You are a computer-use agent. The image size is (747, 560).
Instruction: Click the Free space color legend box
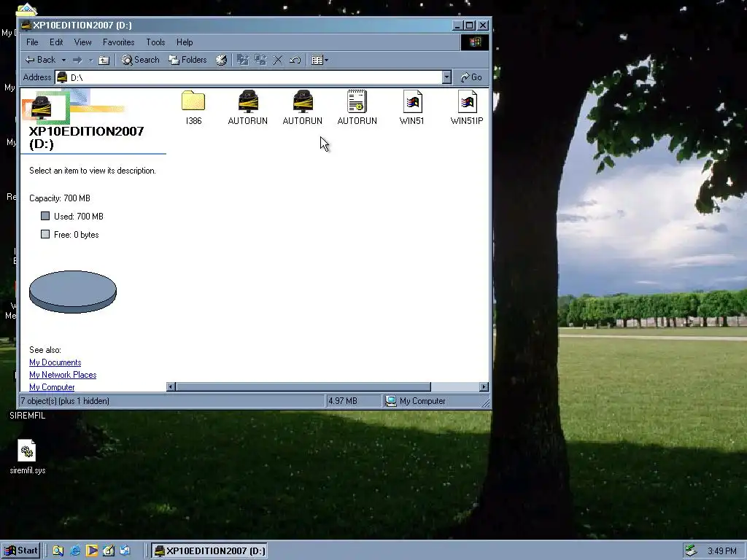click(x=45, y=234)
